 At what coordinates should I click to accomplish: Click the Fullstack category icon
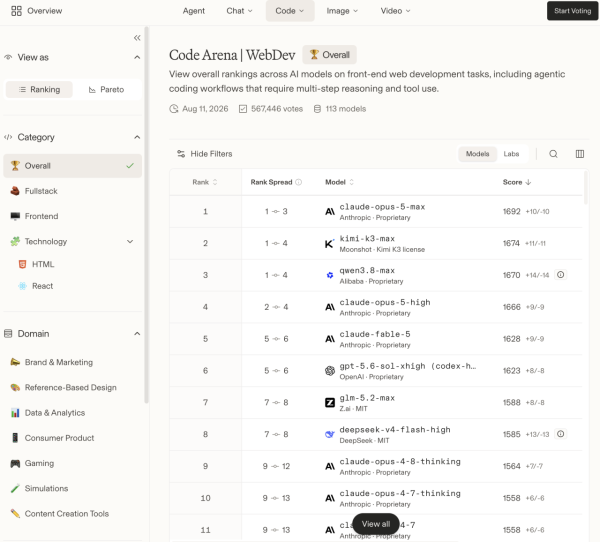point(15,191)
